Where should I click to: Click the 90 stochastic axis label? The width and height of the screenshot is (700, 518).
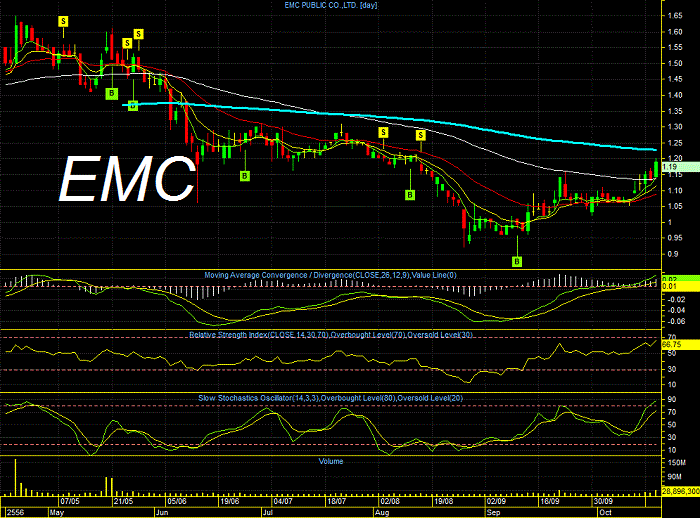(671, 399)
